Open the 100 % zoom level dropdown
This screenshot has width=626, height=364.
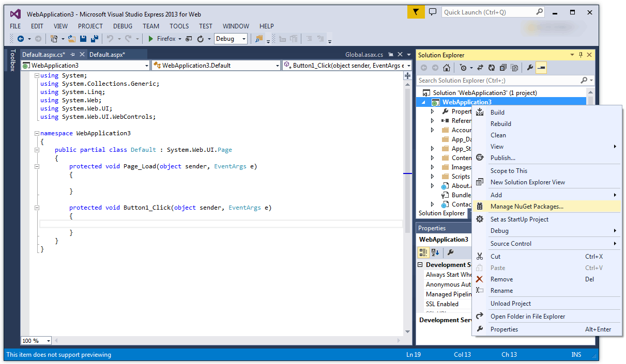49,341
